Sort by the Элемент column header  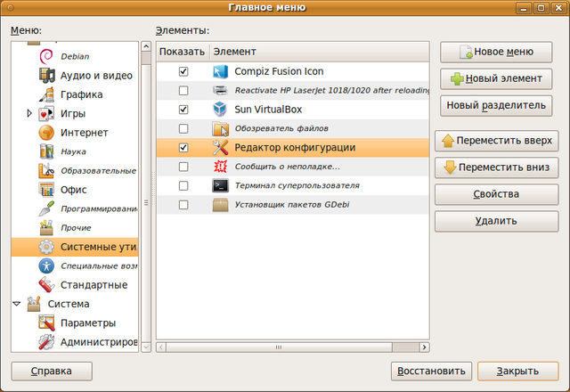[x=321, y=53]
